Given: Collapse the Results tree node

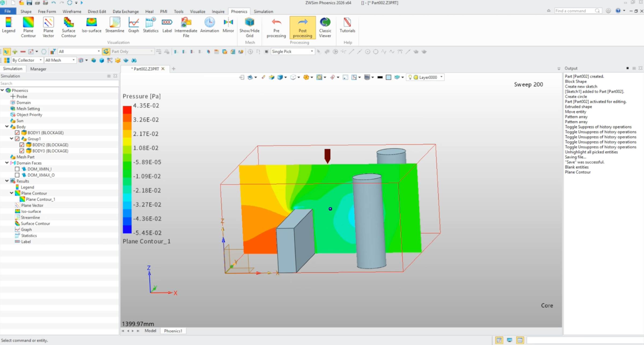Looking at the screenshot, I should (7, 181).
